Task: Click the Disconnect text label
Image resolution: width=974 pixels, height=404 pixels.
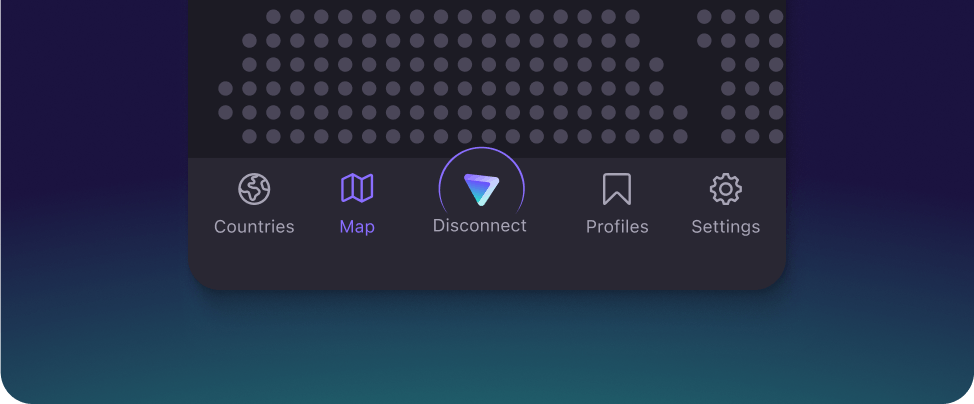Action: tap(480, 226)
